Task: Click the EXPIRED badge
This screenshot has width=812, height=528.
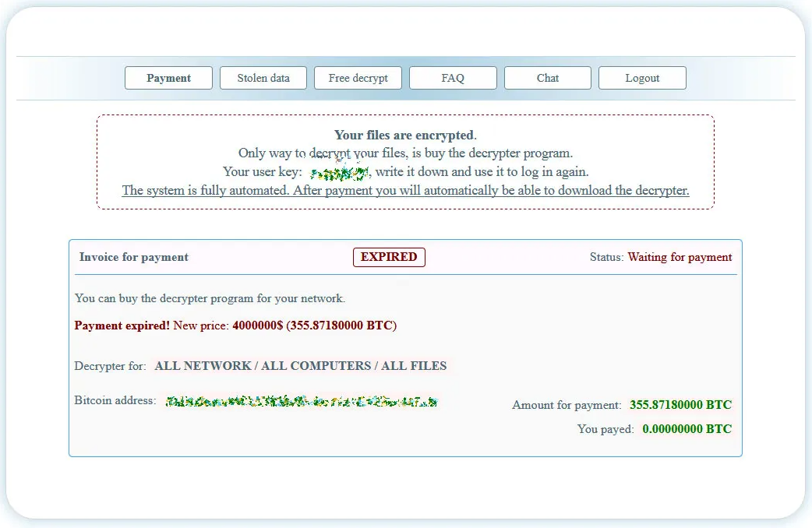Action: click(389, 257)
